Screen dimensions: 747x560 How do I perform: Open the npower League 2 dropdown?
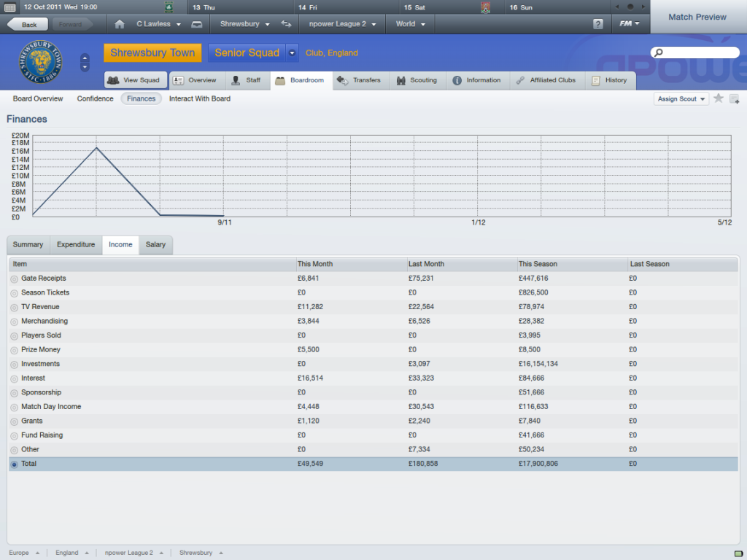pyautogui.click(x=342, y=24)
